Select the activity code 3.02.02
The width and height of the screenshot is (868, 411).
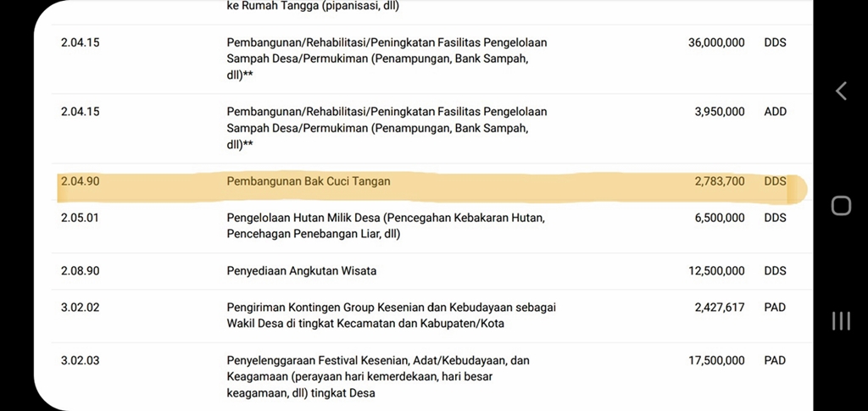(x=81, y=308)
